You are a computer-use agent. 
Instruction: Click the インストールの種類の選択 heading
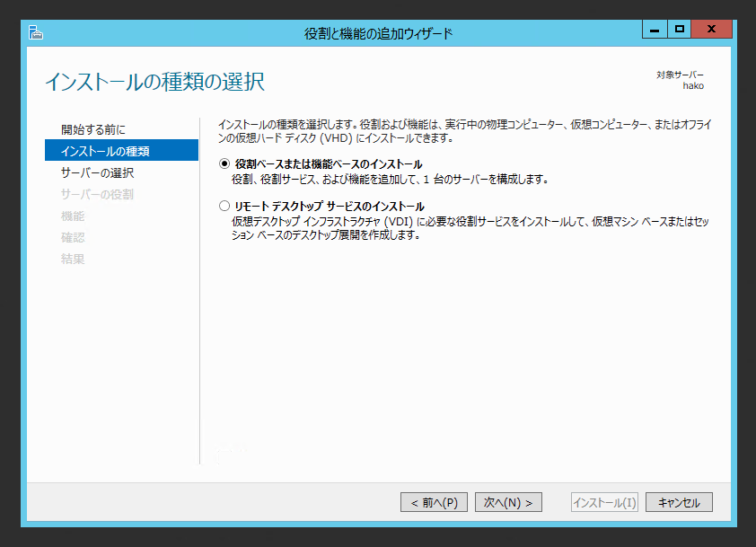click(x=154, y=81)
